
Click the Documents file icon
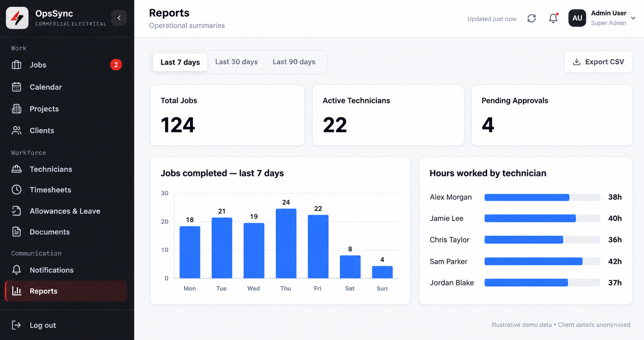click(16, 232)
